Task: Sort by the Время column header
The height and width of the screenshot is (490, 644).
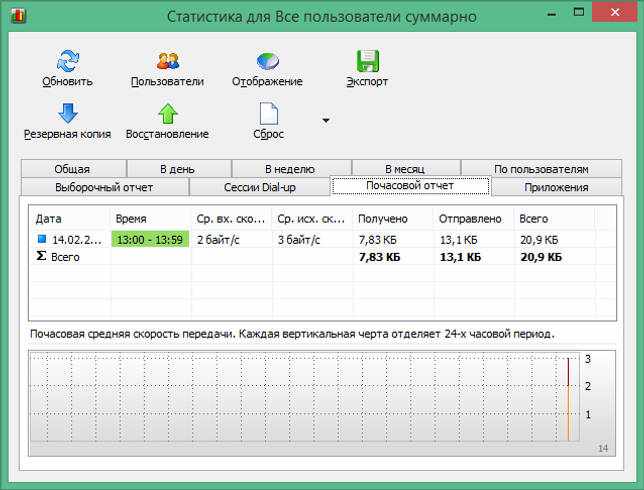Action: [x=151, y=219]
